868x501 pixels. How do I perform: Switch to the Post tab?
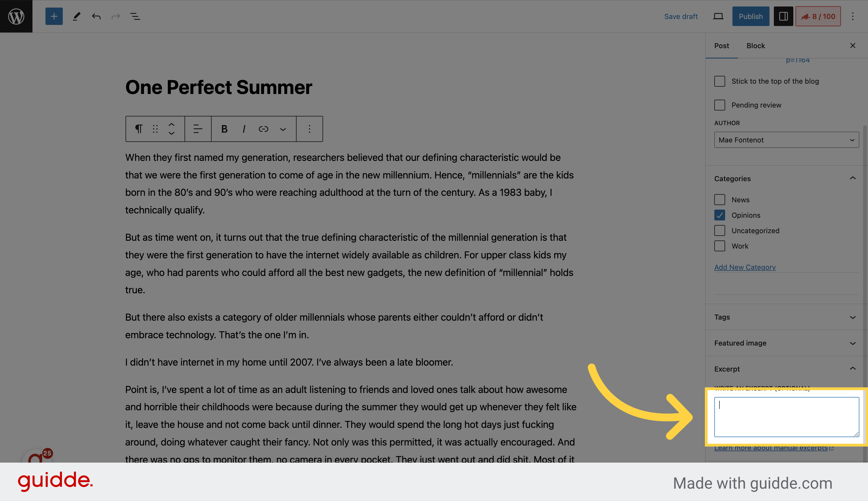click(x=721, y=45)
